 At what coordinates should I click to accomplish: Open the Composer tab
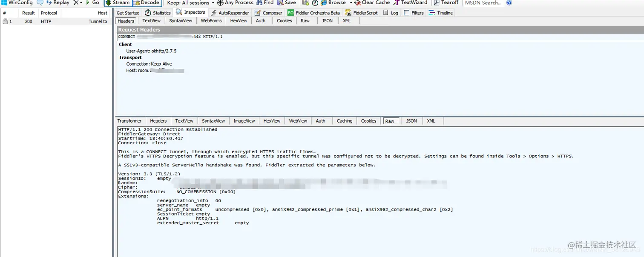269,13
